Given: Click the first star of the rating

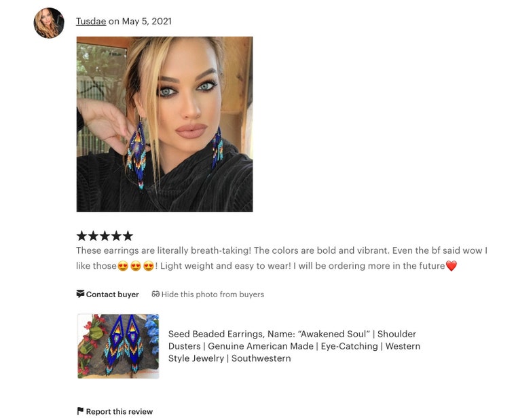Looking at the screenshot, I should point(81,236).
